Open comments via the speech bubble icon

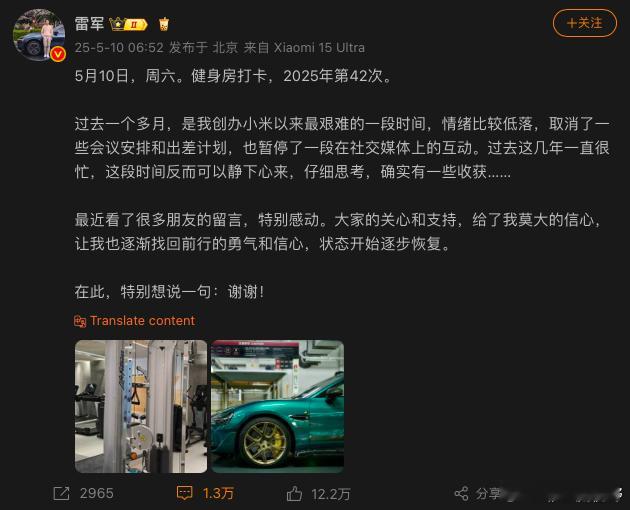184,493
